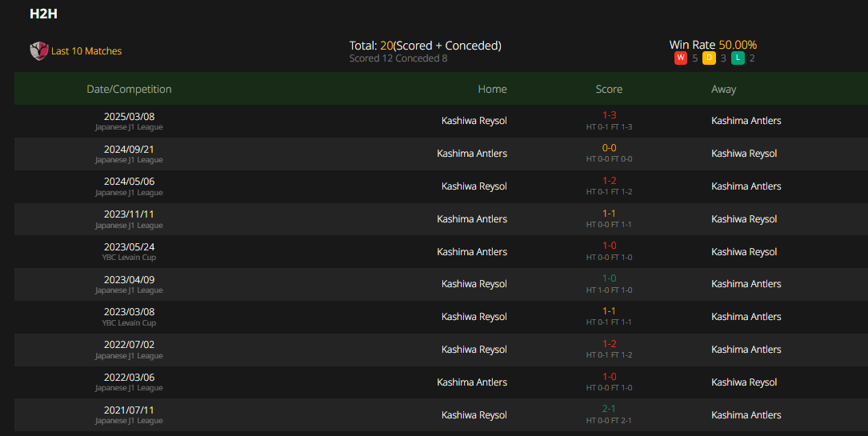
Task: Click the red W wins badge
Action: [680, 58]
